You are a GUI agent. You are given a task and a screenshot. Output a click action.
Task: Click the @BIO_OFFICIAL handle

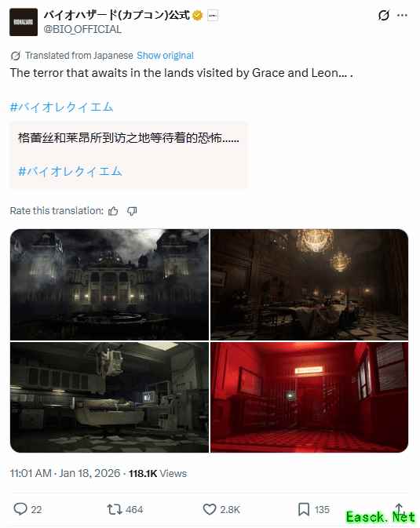pyautogui.click(x=82, y=29)
